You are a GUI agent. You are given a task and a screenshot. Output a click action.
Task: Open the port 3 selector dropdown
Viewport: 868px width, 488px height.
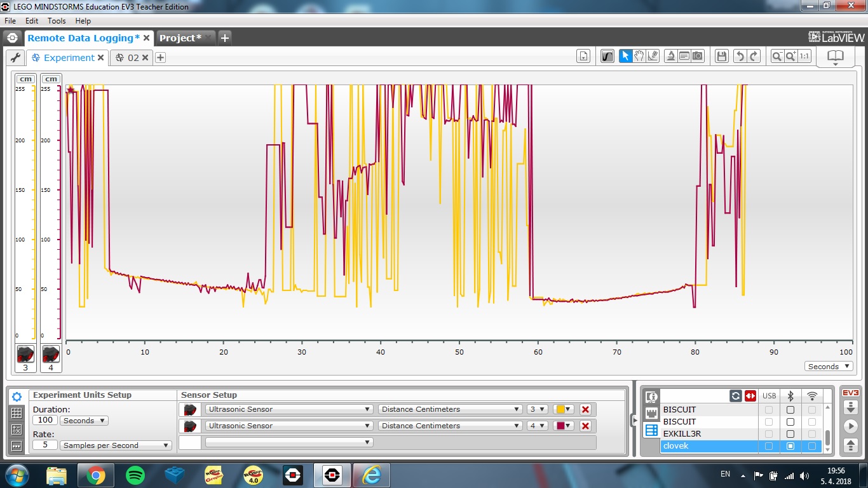pyautogui.click(x=538, y=409)
